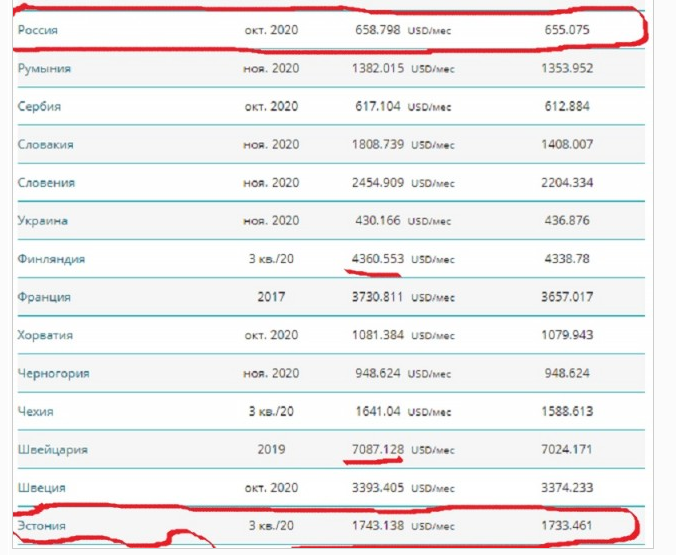Select Finland's 4360.553 salary value
Image resolution: width=676 pixels, height=555 pixels.
pyautogui.click(x=378, y=259)
